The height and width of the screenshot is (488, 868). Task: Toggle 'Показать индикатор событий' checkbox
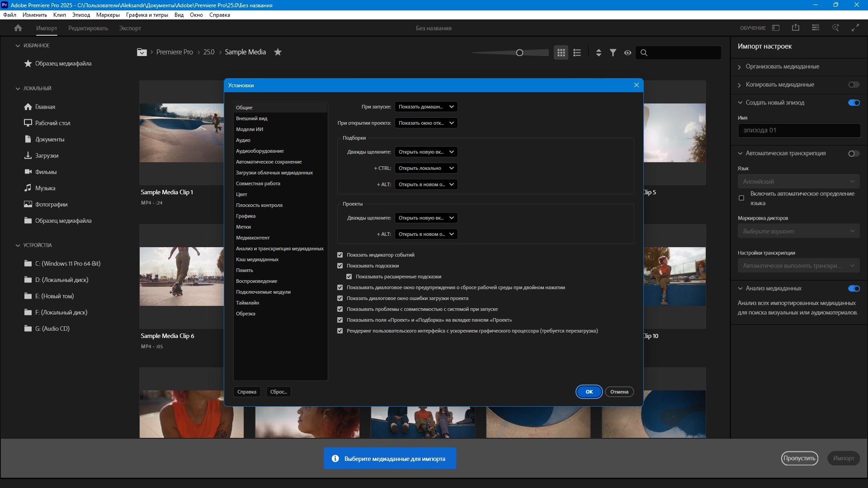340,255
